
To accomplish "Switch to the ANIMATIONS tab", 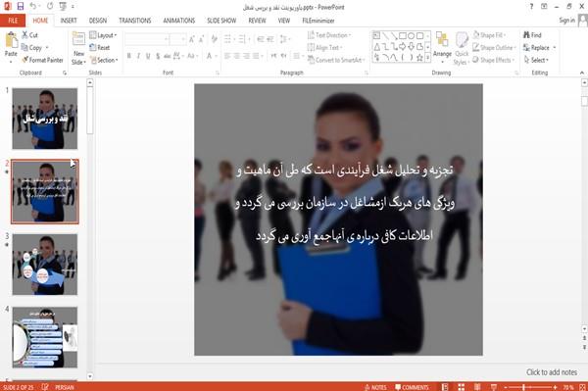I will (179, 21).
